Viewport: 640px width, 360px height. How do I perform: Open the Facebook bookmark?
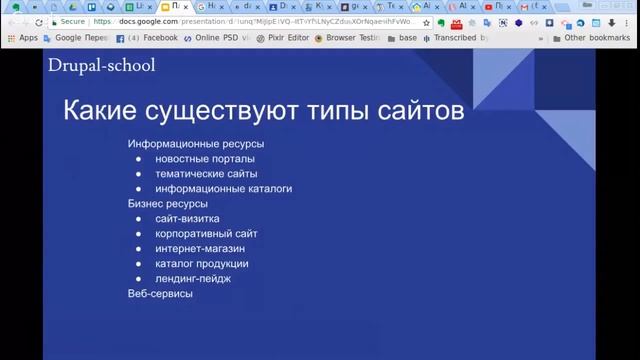point(147,38)
